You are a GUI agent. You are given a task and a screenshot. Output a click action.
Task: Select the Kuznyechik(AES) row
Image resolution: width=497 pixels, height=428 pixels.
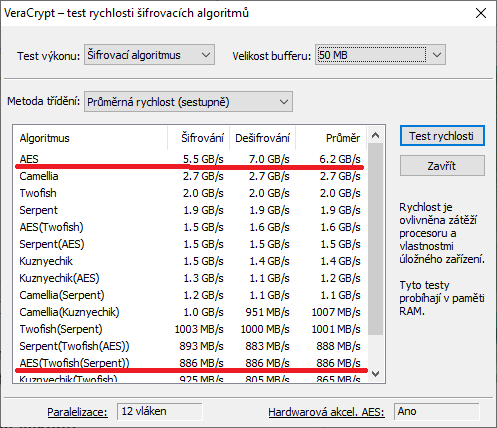190,278
